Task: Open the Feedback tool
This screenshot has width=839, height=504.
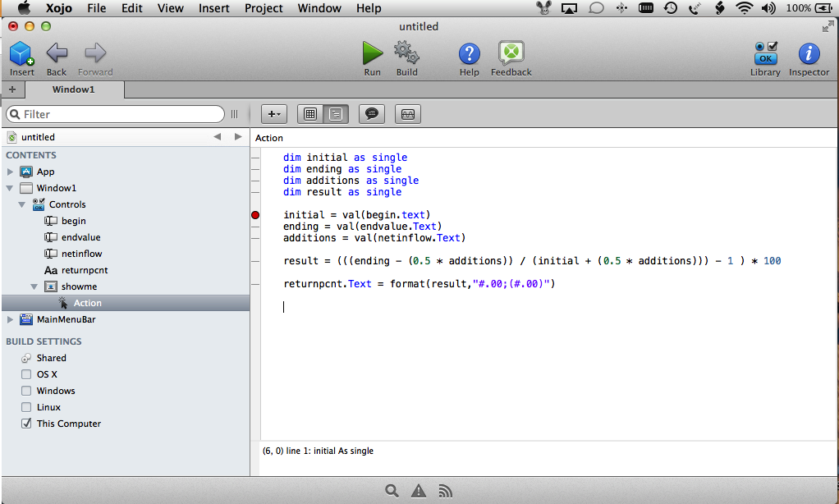Action: pyautogui.click(x=511, y=53)
